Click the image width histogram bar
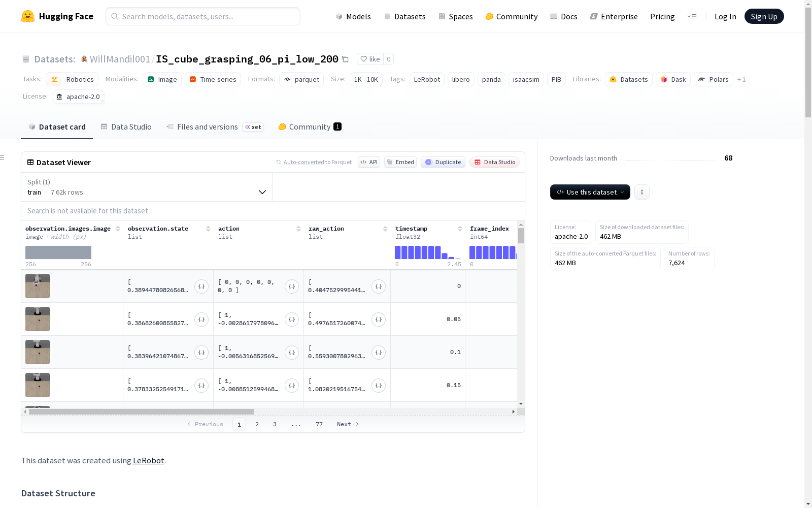The width and height of the screenshot is (812, 508). point(58,252)
